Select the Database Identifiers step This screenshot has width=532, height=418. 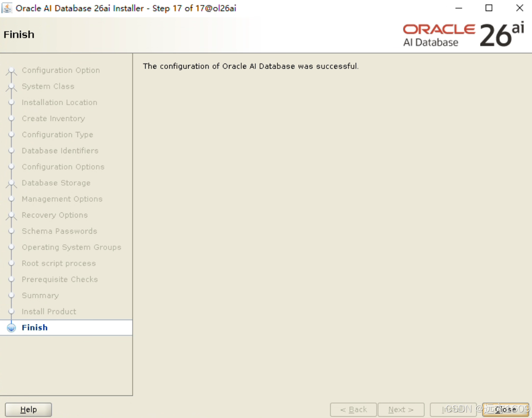pyautogui.click(x=60, y=151)
